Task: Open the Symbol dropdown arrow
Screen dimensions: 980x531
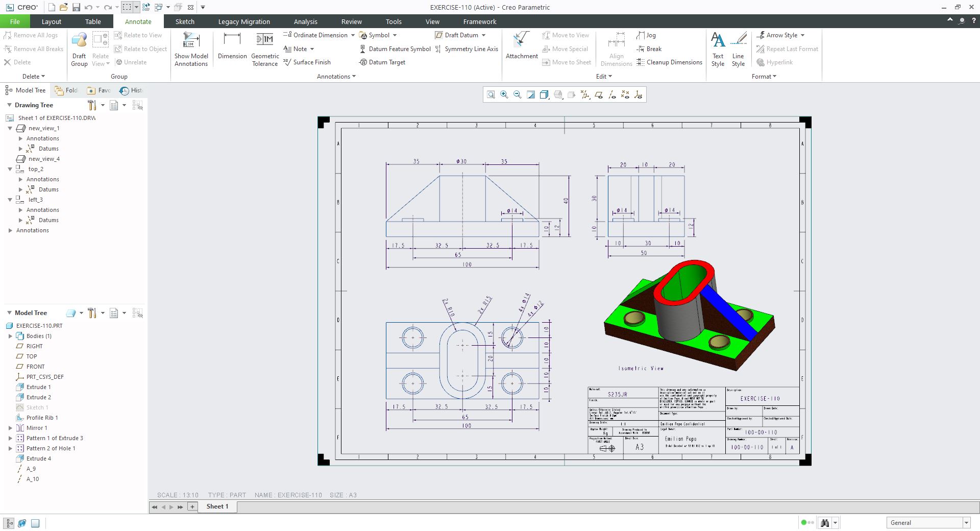Action: coord(395,35)
